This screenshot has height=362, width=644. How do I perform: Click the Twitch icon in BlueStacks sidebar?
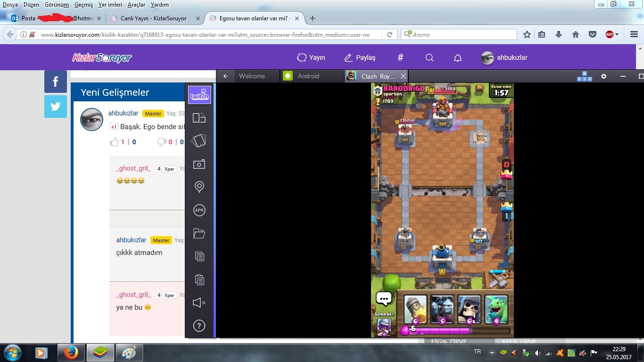click(x=199, y=95)
